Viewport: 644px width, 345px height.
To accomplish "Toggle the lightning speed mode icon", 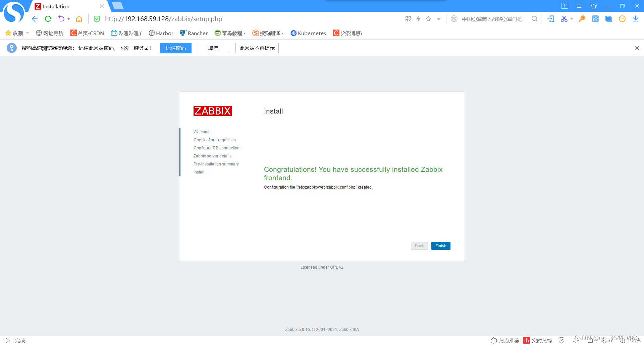I will (418, 19).
